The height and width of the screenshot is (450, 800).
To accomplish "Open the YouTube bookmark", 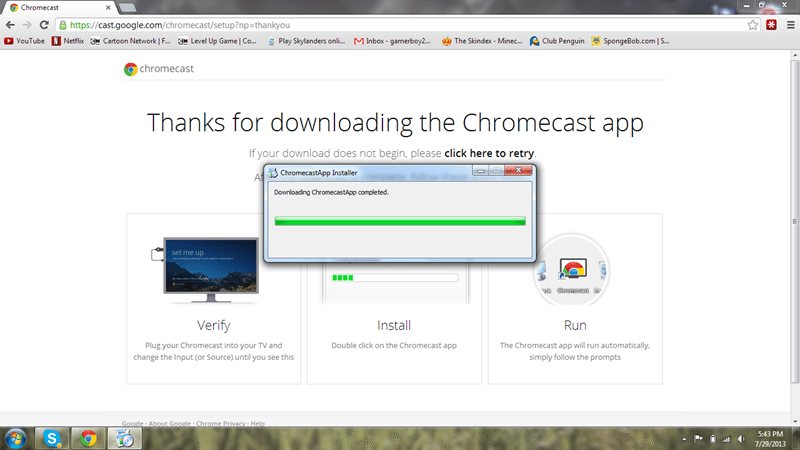I will point(24,41).
